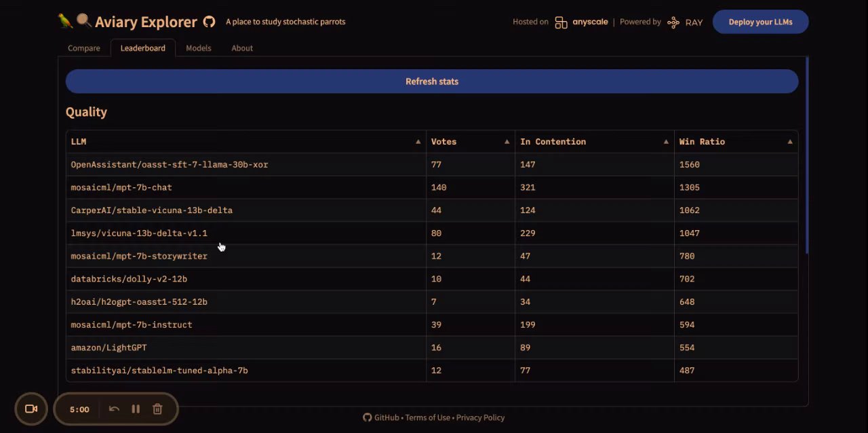
Task: Pause the recording with pause icon
Action: 136,409
